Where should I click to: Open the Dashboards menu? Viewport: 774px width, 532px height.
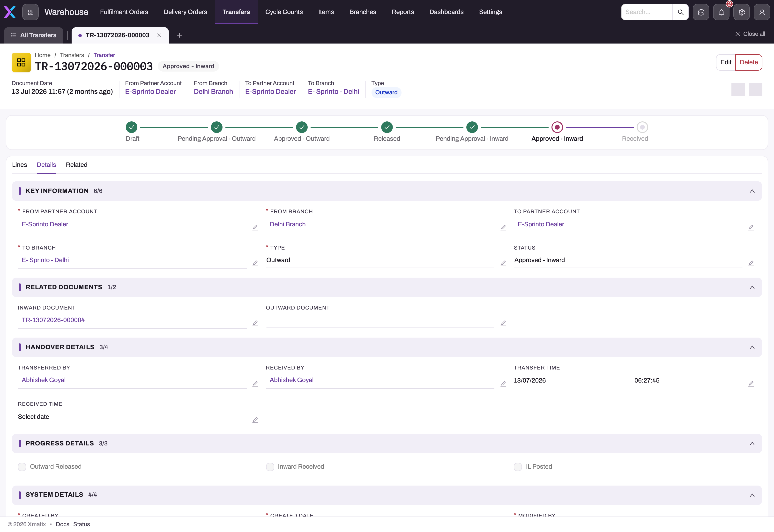coord(446,12)
